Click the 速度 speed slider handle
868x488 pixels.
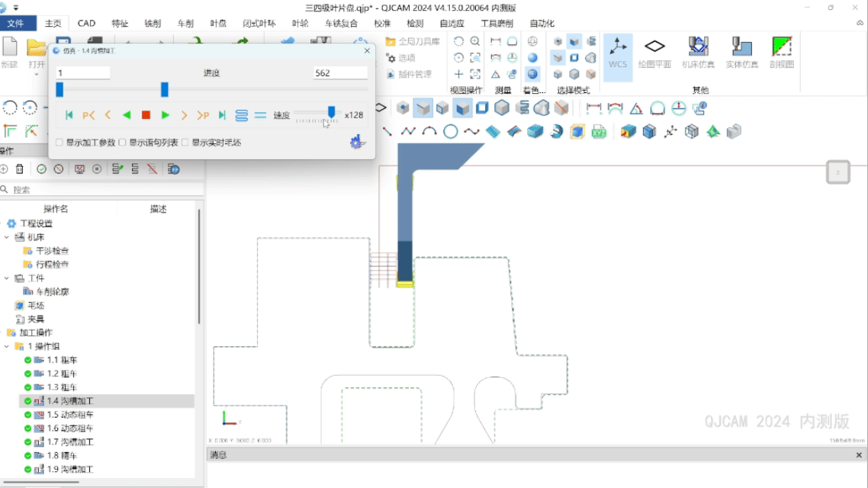pyautogui.click(x=331, y=113)
